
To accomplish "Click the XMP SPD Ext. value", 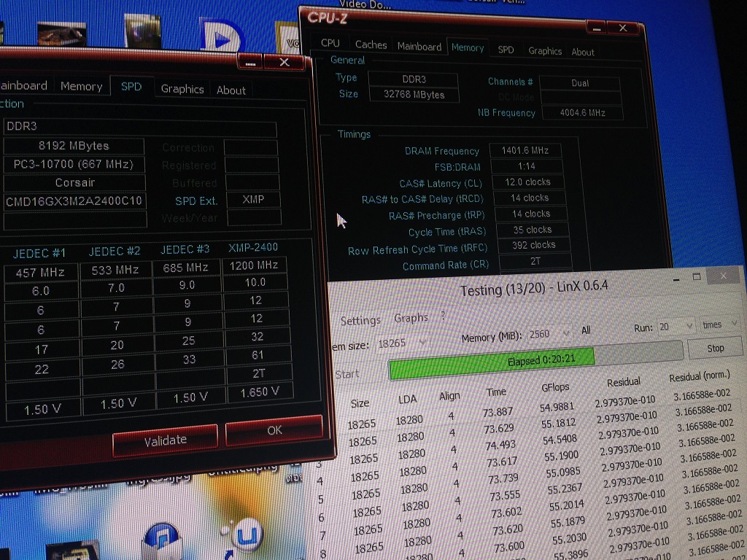I will tap(253, 200).
